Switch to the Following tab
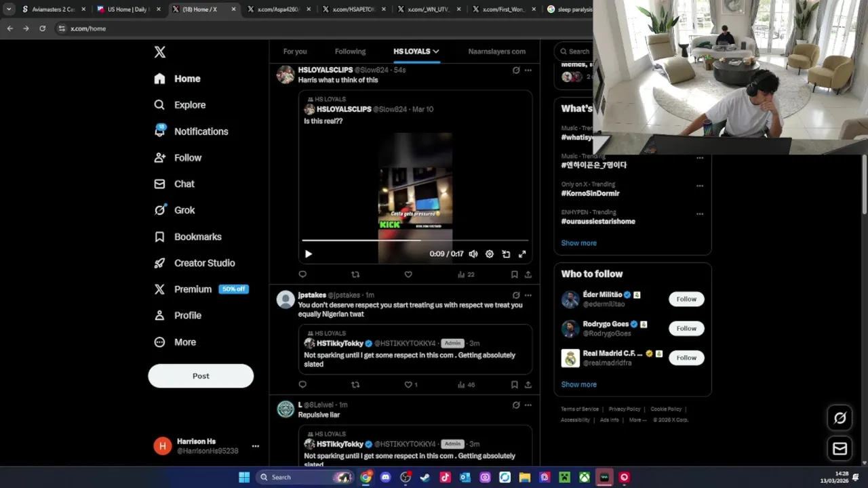This screenshot has height=488, width=868. [350, 52]
